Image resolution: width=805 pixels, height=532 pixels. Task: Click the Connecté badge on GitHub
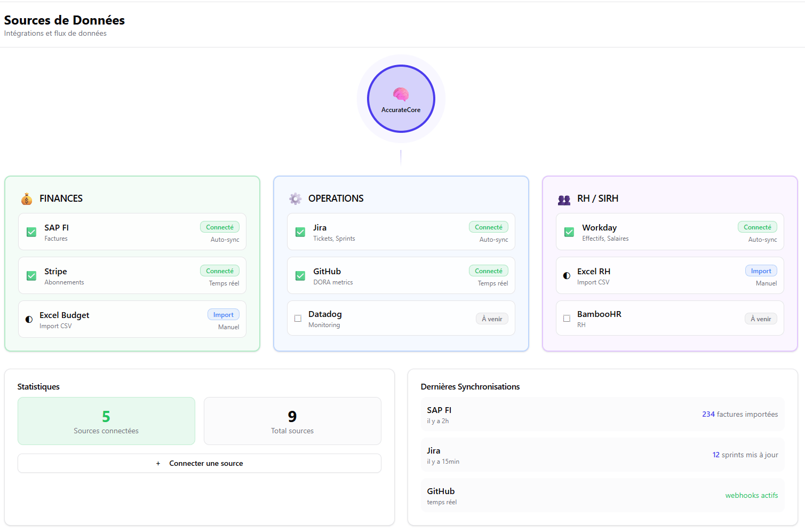pyautogui.click(x=488, y=271)
